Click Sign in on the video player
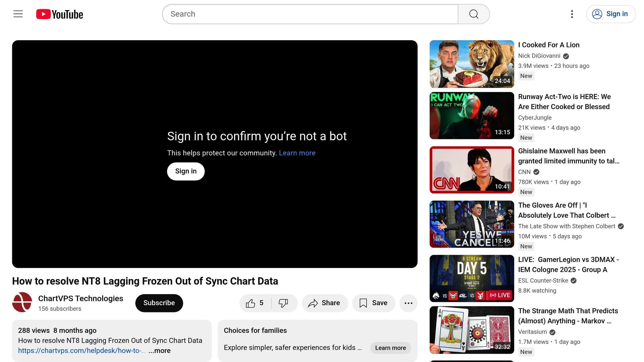This screenshot has width=644, height=362. click(x=186, y=171)
